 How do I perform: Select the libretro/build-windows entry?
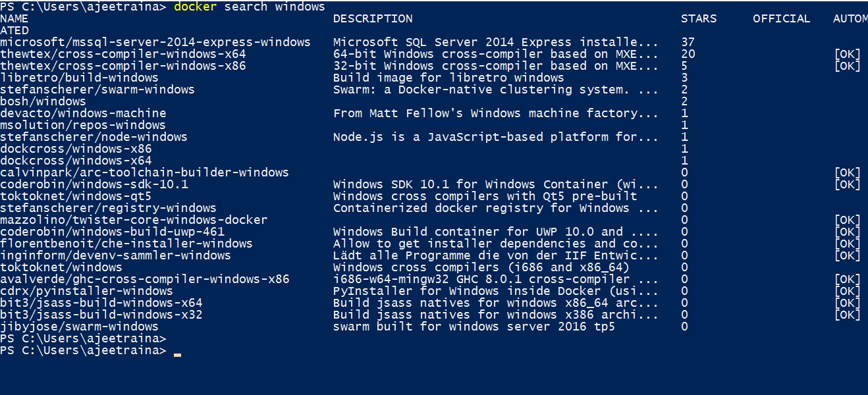pos(79,78)
